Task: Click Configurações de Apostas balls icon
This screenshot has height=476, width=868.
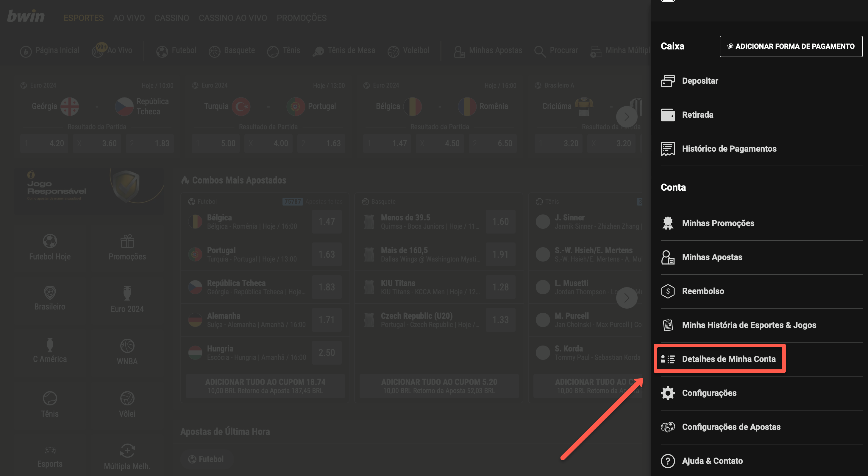Action: [x=667, y=427]
